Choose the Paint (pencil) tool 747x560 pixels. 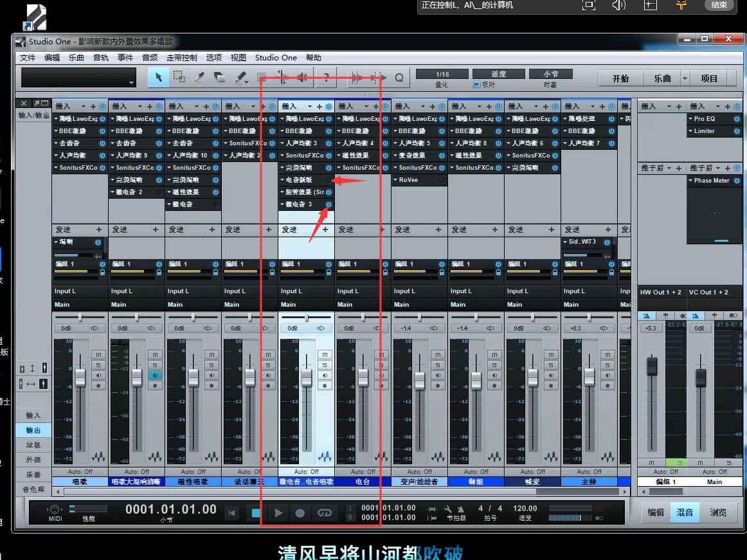(241, 77)
